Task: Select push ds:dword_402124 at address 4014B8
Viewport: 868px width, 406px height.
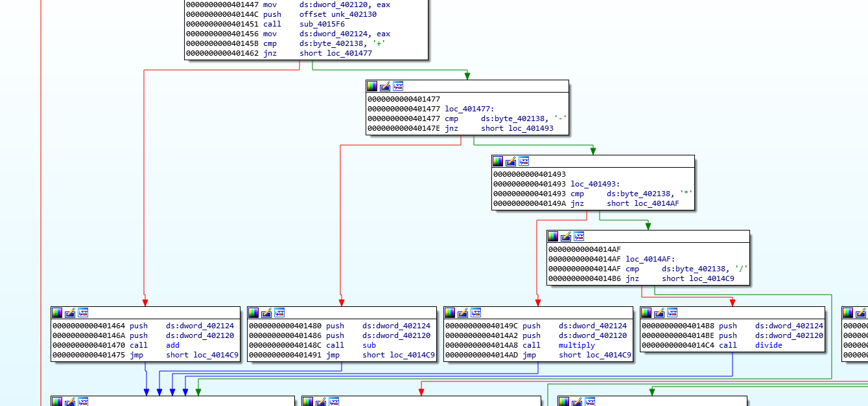Action: (733, 326)
